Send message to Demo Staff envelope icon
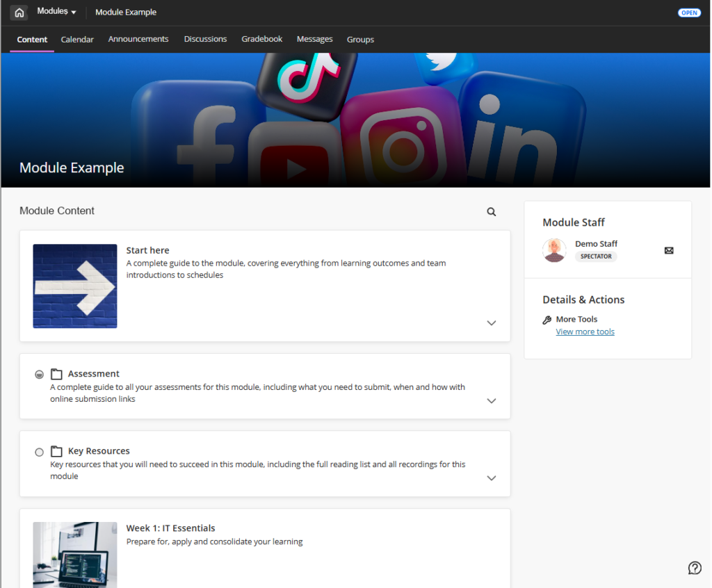 pos(669,251)
